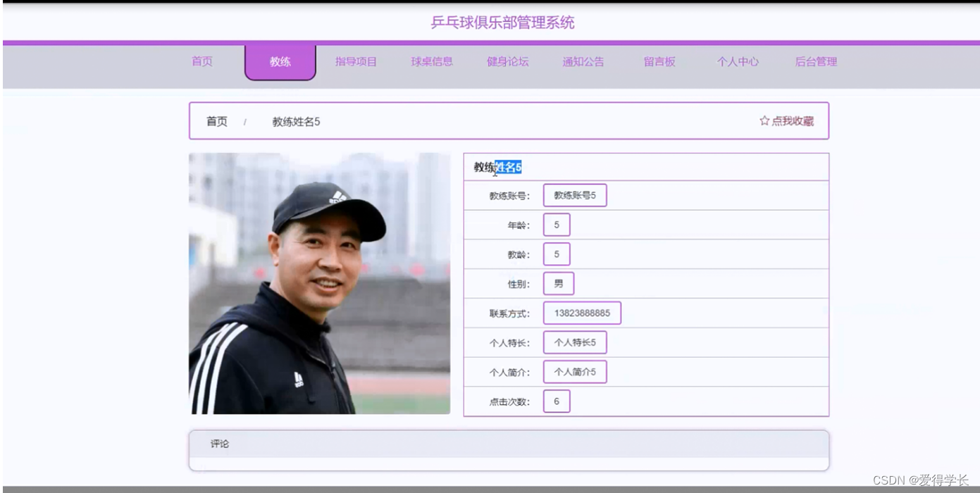
Task: Click 教练账号5 value box
Action: 575,195
